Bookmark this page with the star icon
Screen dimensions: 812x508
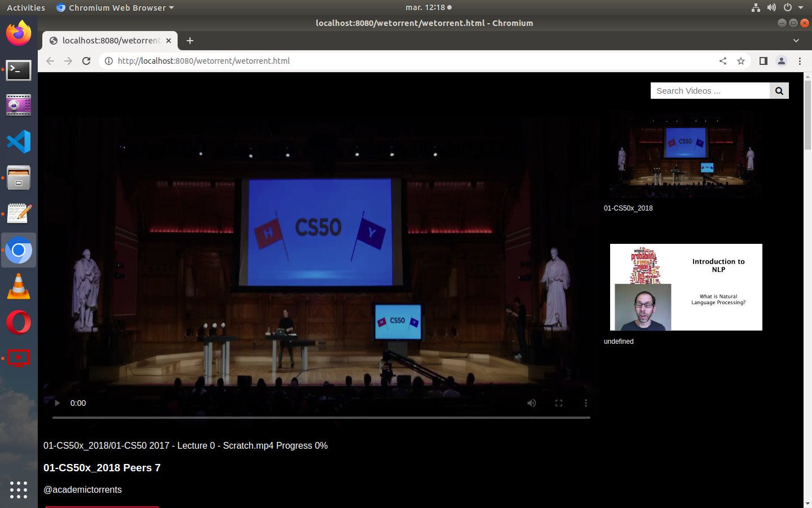pyautogui.click(x=741, y=61)
